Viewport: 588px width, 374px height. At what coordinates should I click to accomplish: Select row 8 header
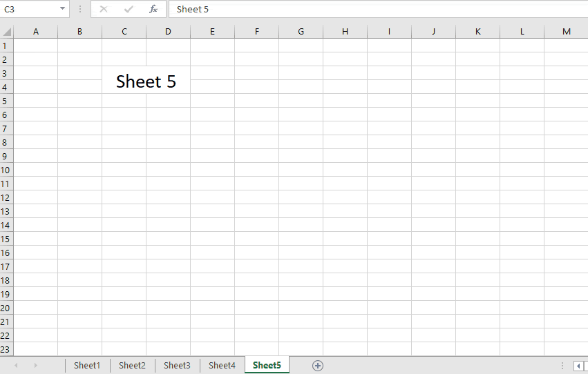click(6, 142)
